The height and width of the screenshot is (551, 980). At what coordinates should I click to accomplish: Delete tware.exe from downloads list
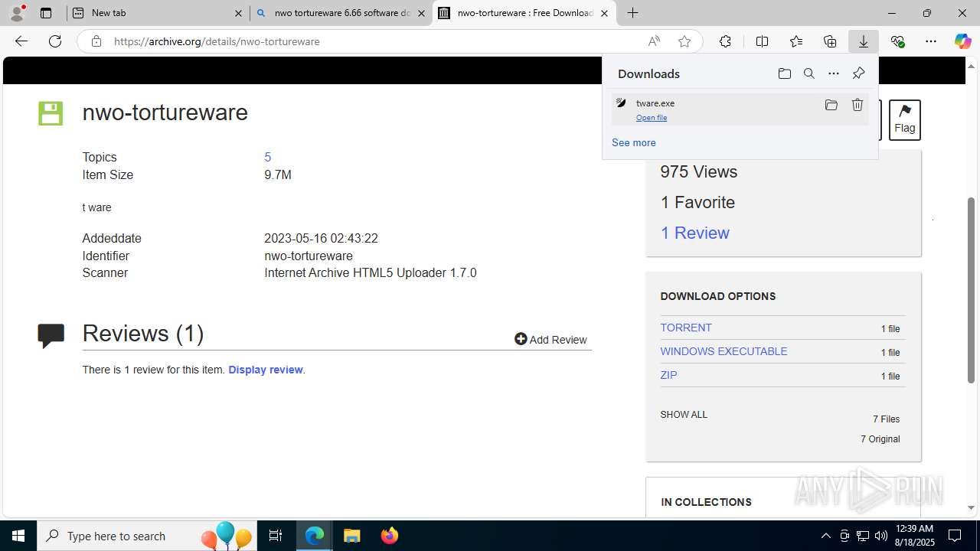coord(857,105)
